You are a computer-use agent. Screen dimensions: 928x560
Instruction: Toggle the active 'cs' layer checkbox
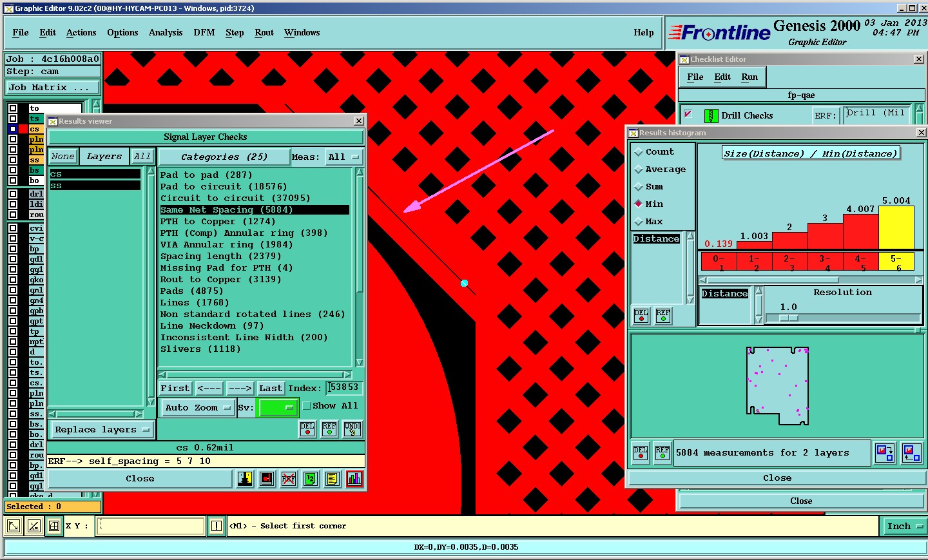click(x=13, y=129)
